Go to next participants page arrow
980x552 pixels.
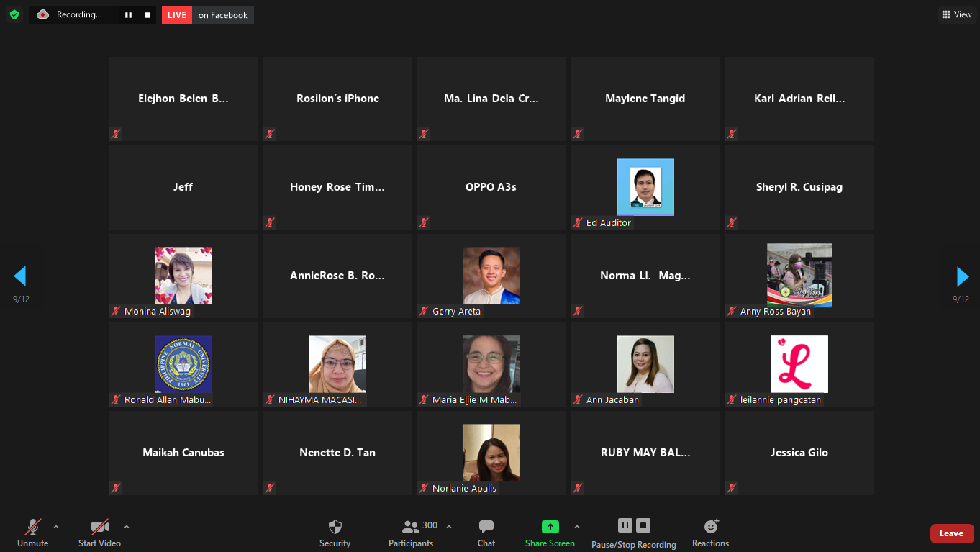pyautogui.click(x=962, y=276)
